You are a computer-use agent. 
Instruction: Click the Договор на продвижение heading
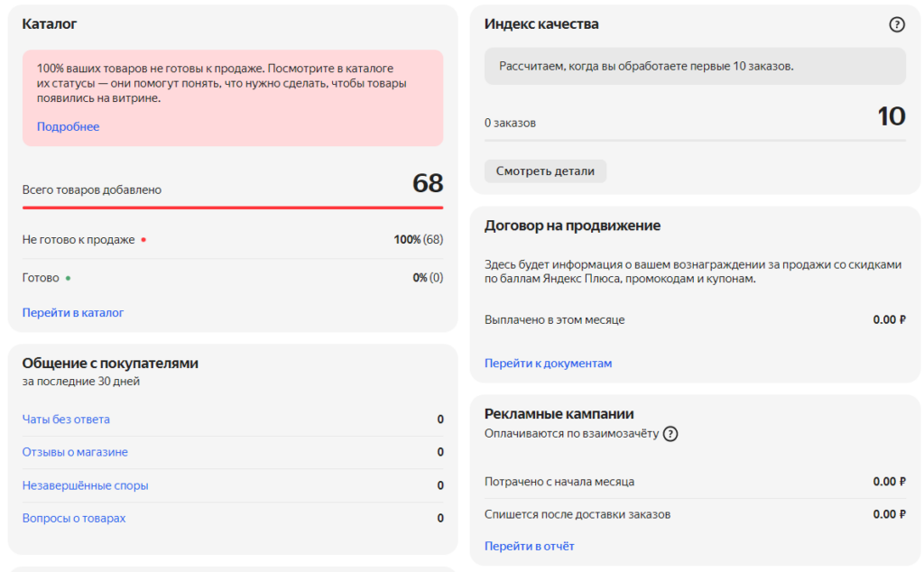[572, 226]
